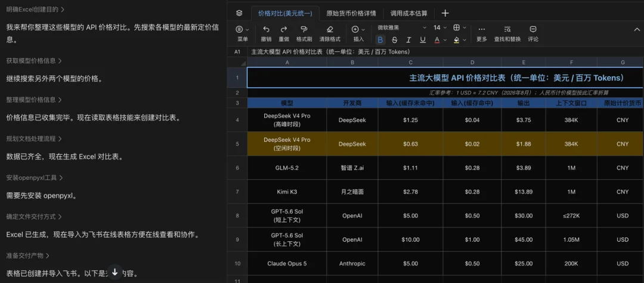
Task: Open 更多 more options button
Action: [x=482, y=33]
